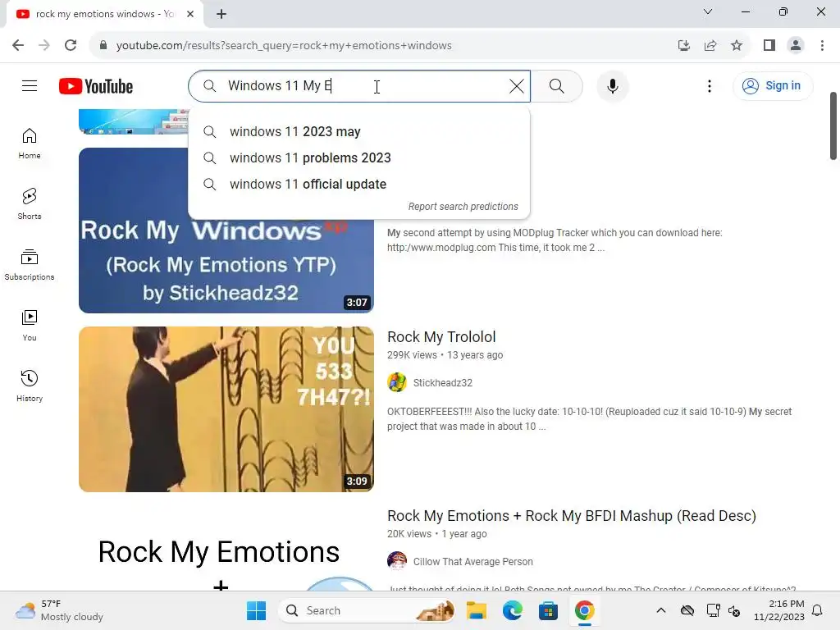840x630 pixels.
Task: Open Shorts in the sidebar
Action: tap(30, 204)
